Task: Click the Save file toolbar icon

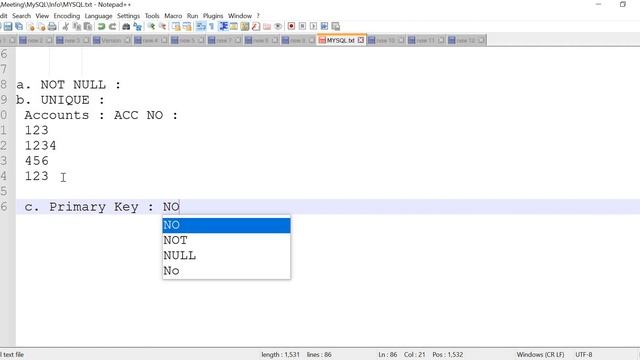Action: coord(8,27)
